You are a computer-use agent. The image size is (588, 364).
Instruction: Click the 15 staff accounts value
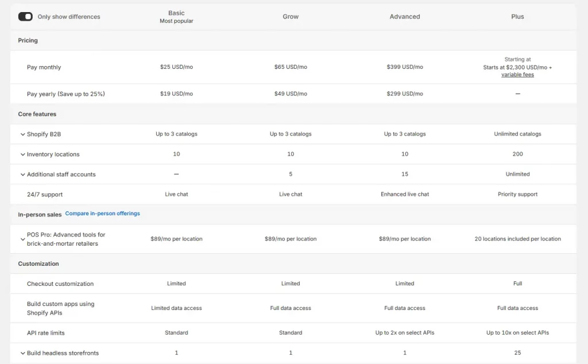coord(405,174)
